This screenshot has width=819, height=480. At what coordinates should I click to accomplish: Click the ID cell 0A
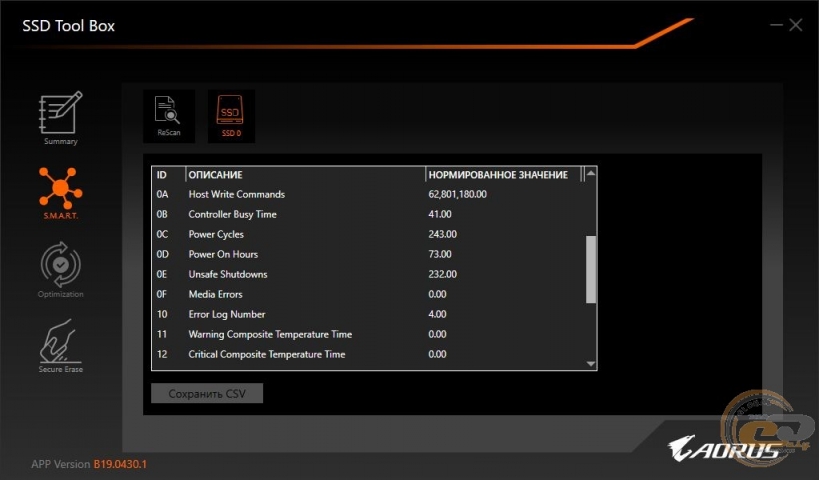click(x=162, y=194)
